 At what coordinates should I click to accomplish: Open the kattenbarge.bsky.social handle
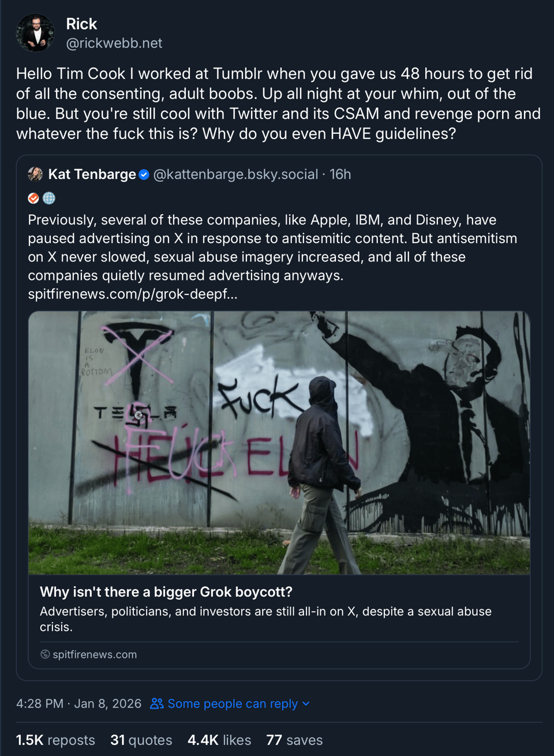tap(235, 174)
